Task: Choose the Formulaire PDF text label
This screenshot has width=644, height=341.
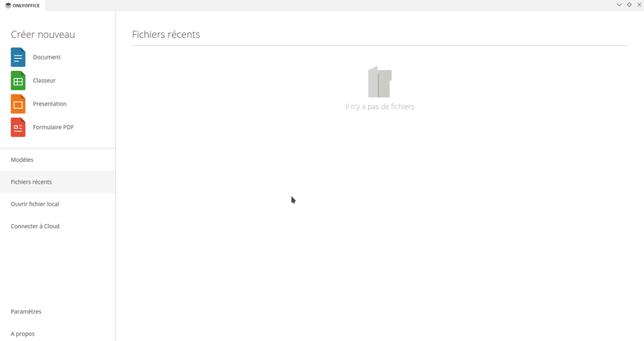Action: (53, 127)
